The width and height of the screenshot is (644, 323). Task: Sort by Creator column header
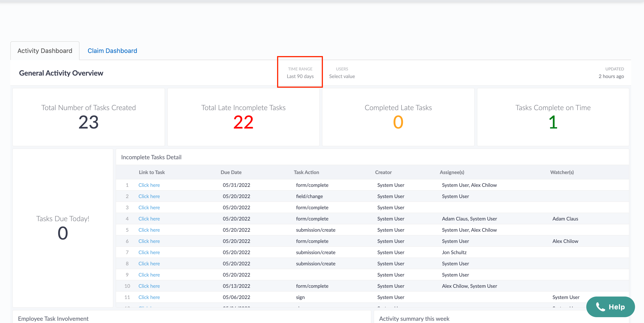[x=383, y=172]
